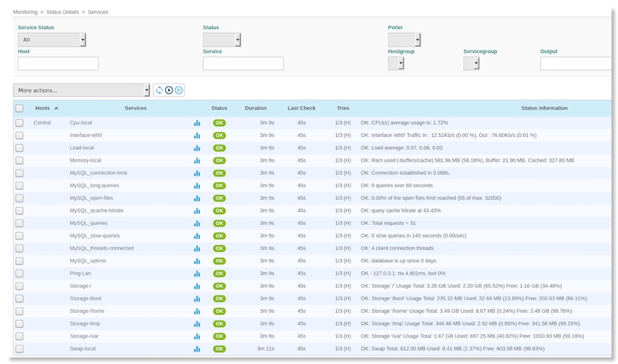Open the graph icon for Cpu-local
618x364 pixels.
[197, 123]
